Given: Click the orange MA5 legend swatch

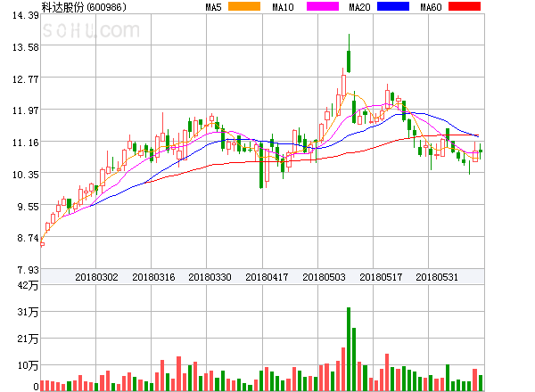Looking at the screenshot, I should click(244, 6).
